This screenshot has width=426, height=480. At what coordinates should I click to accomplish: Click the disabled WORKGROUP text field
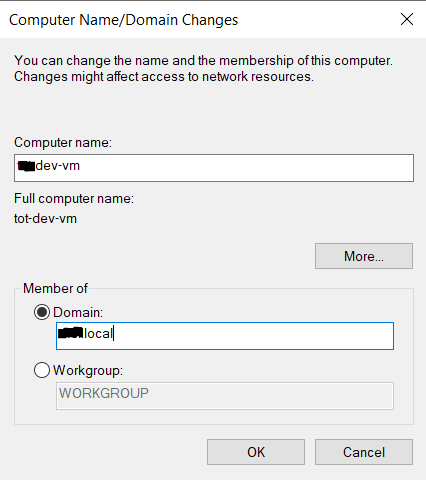tap(225, 396)
